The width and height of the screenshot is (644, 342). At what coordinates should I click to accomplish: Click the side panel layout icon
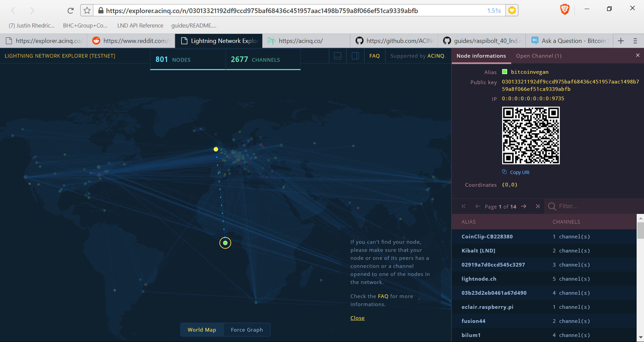coord(355,56)
